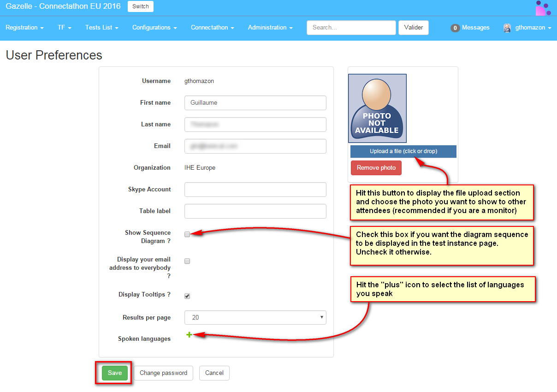Click the purple dots logo in header
Screen dimensions: 557x392
click(x=543, y=8)
